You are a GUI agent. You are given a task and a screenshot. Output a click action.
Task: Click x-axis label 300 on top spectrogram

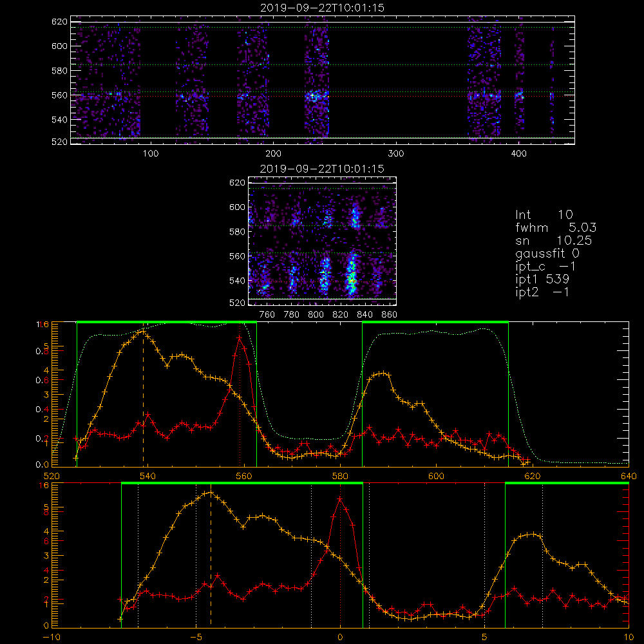(396, 154)
